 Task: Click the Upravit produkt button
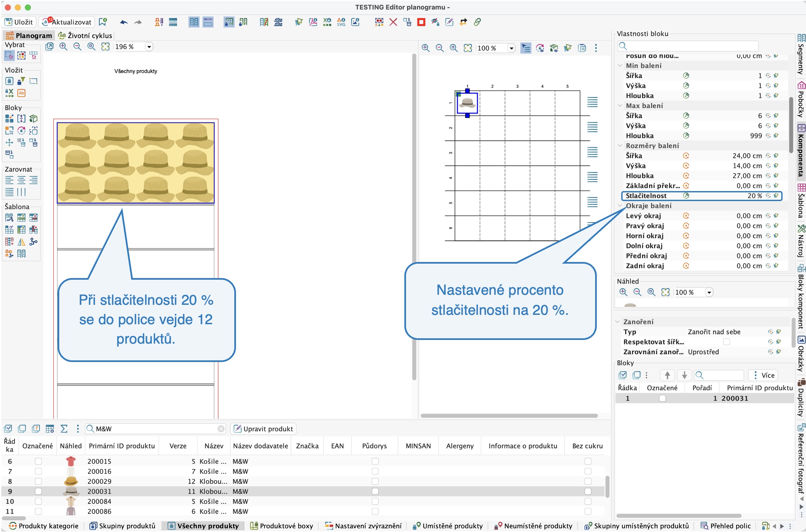pos(263,429)
